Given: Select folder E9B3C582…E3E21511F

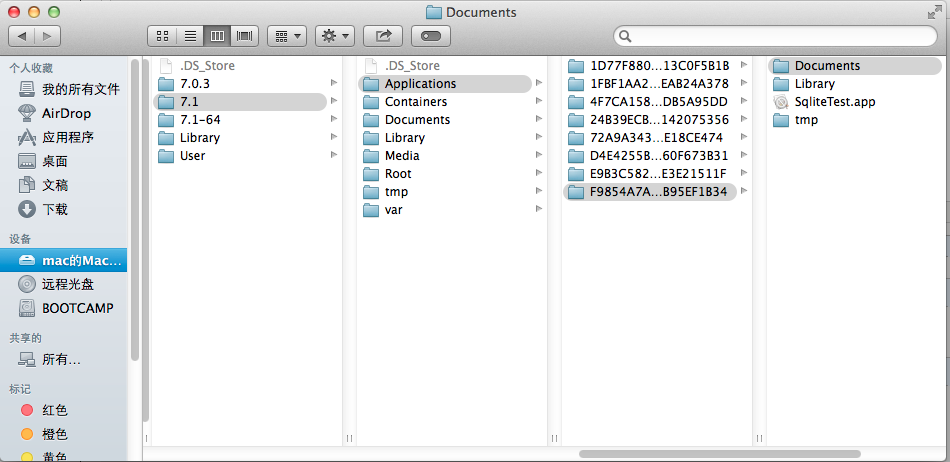Looking at the screenshot, I should tap(652, 174).
